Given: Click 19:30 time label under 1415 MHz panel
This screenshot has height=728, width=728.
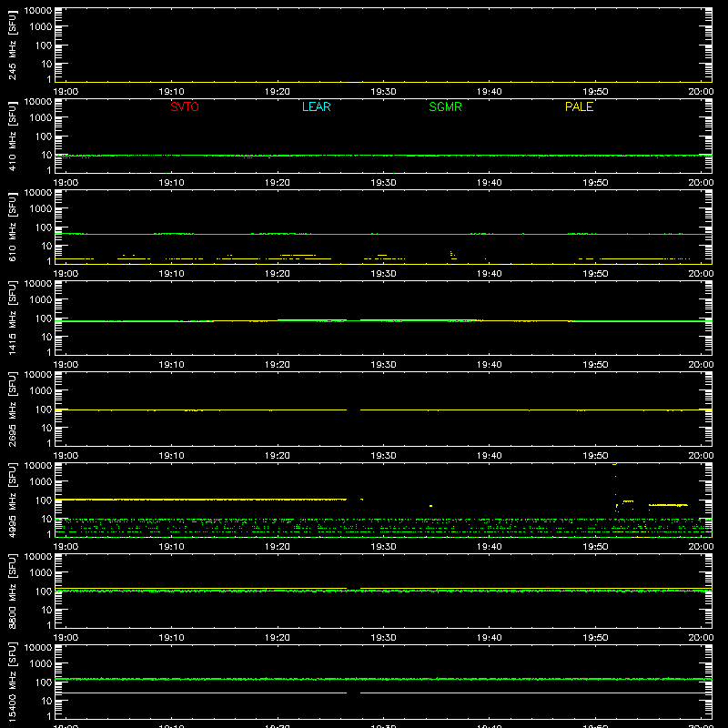Looking at the screenshot, I should tap(383, 365).
